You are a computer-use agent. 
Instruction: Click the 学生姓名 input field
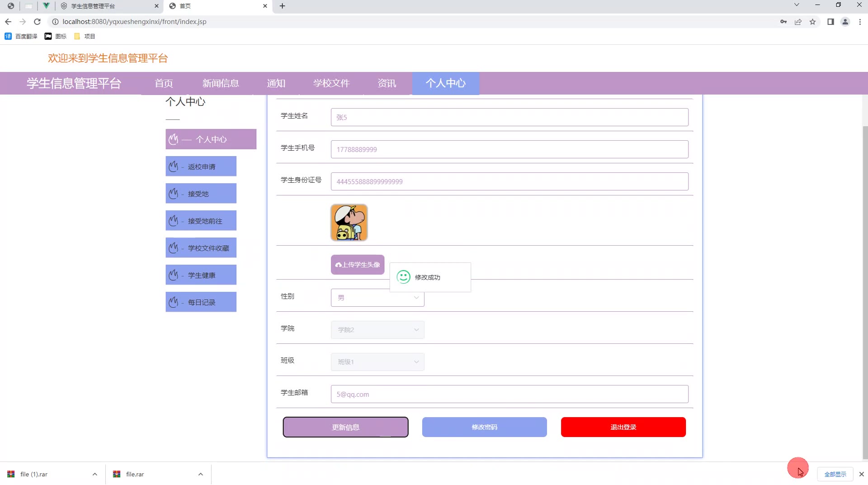pos(509,117)
